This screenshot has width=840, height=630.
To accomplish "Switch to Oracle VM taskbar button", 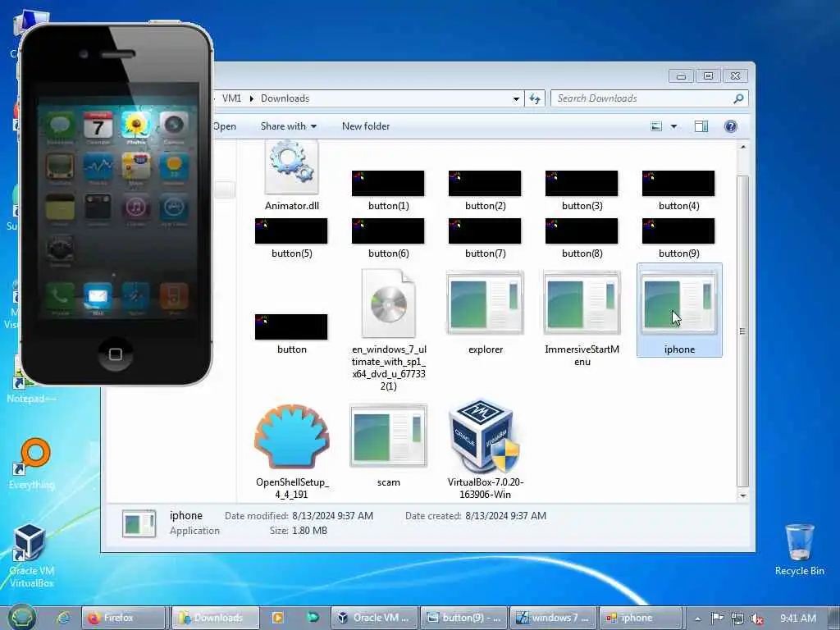I will pos(374,618).
